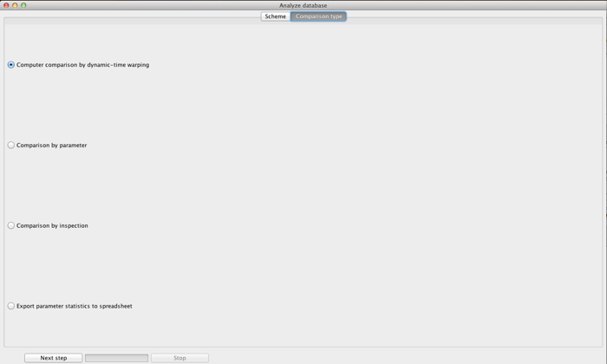Open the Comparison type tab
The width and height of the screenshot is (607, 364).
tap(318, 16)
